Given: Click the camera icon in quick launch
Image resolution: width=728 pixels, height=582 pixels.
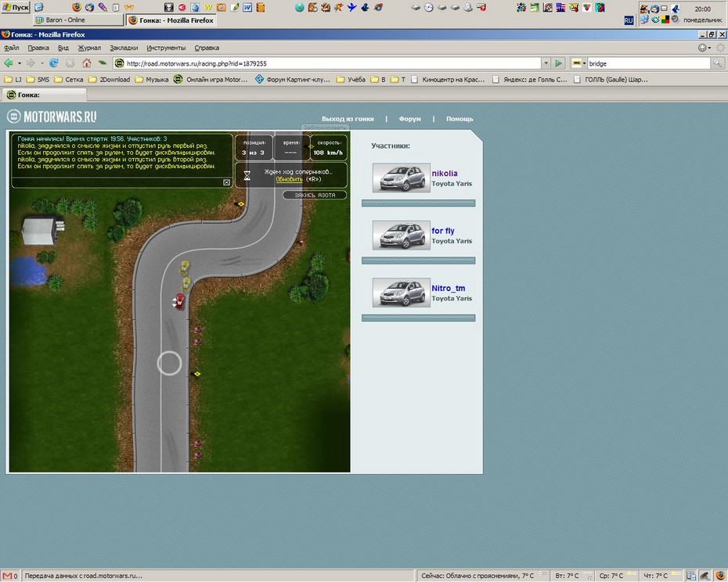Looking at the screenshot, I should (222, 7).
